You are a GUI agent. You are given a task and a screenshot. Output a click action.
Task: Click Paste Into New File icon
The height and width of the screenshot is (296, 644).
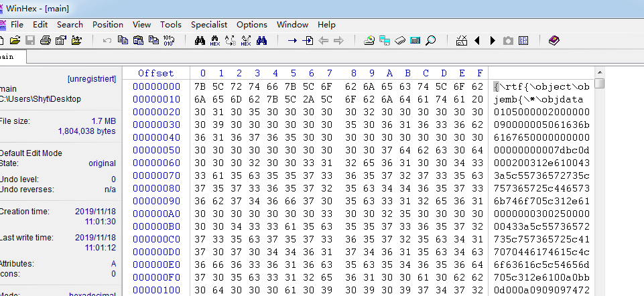[153, 40]
